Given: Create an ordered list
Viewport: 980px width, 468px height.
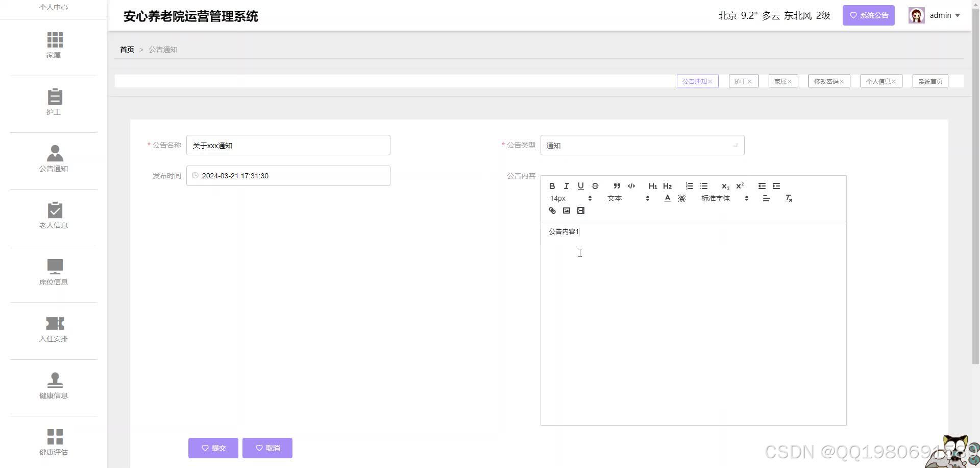Looking at the screenshot, I should [689, 186].
